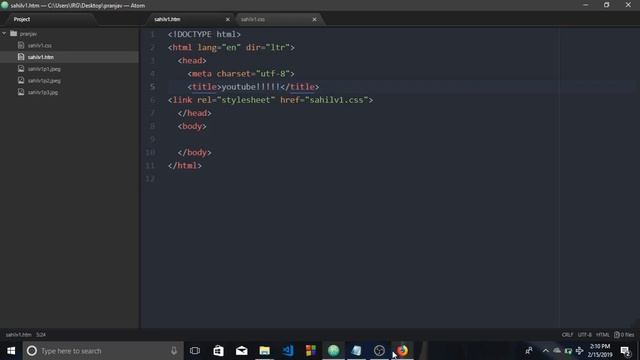This screenshot has width=640, height=360.
Task: Click the opening head tag line
Action: 192,60
